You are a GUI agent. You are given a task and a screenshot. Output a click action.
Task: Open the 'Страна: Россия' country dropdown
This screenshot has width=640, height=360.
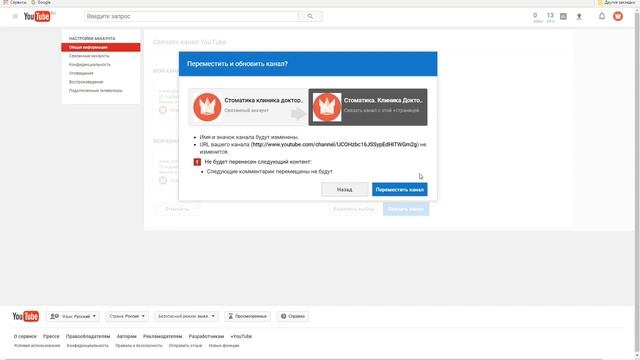click(x=127, y=316)
